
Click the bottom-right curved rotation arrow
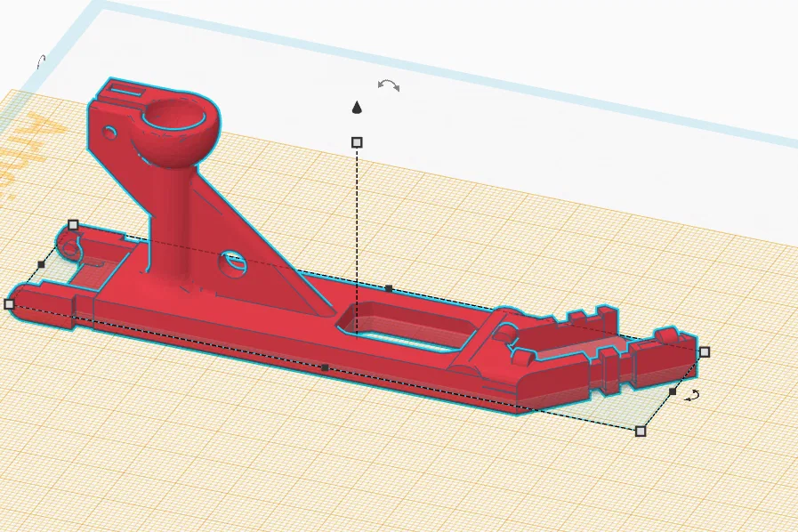692,395
